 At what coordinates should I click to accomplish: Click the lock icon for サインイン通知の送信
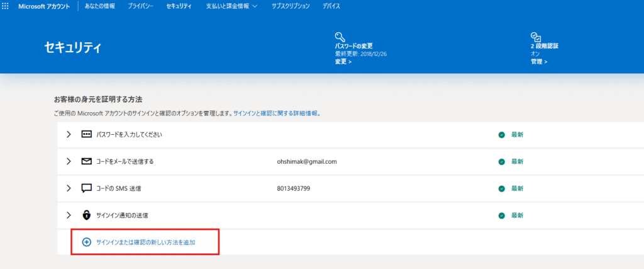click(86, 215)
